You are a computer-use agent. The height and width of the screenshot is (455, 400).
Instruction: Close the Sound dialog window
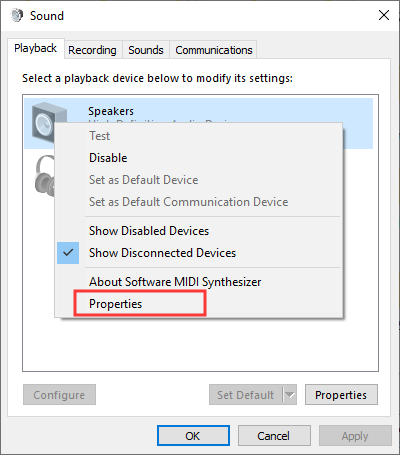click(384, 15)
